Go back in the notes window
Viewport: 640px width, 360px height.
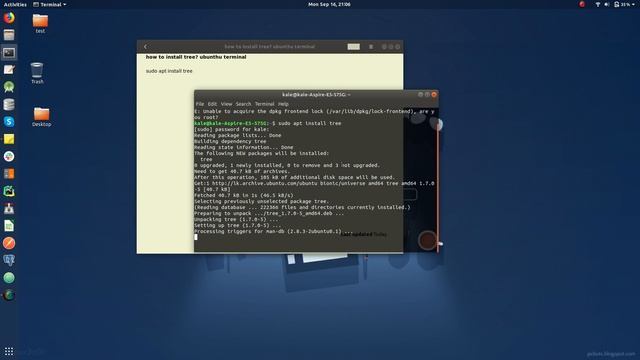click(146, 47)
